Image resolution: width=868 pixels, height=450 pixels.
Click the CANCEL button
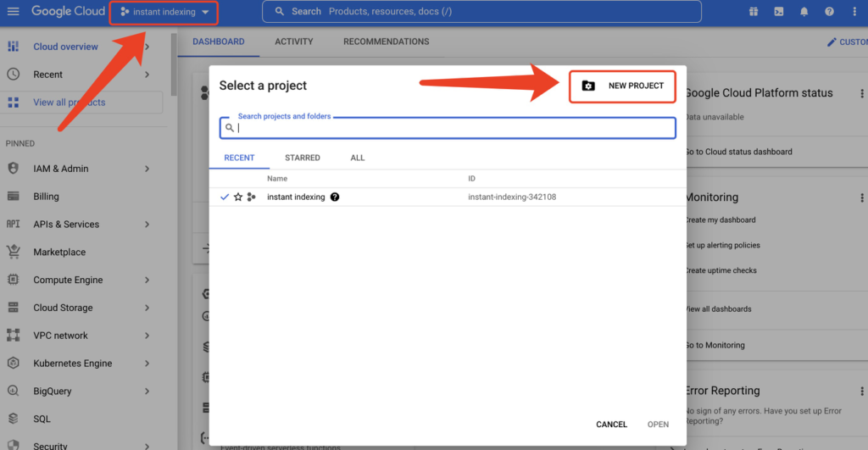click(611, 425)
